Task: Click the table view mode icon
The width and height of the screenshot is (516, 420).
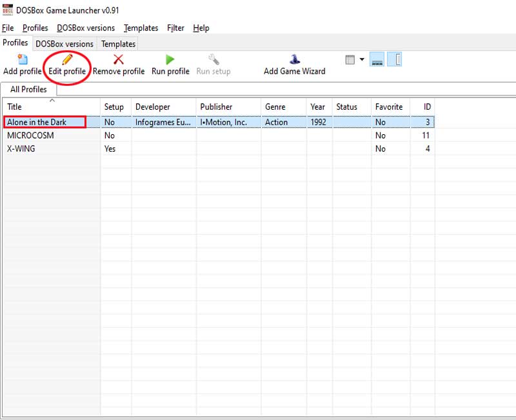Action: [350, 59]
